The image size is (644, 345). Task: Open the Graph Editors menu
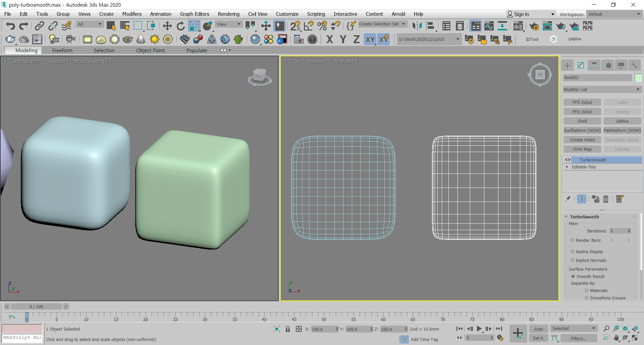pos(195,14)
